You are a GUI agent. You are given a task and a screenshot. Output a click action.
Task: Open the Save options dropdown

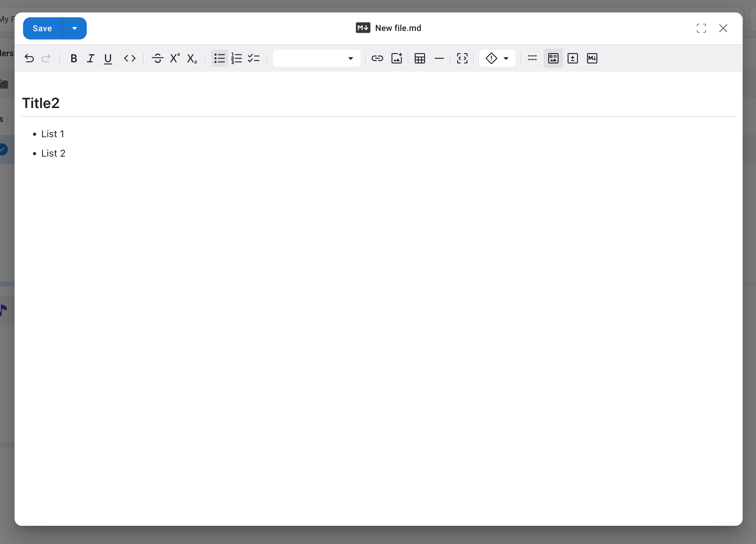(74, 28)
